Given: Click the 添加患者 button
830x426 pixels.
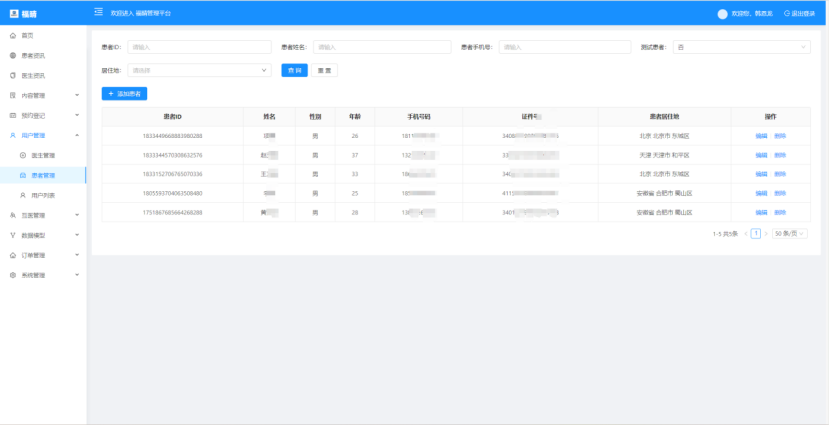Looking at the screenshot, I should coord(124,93).
